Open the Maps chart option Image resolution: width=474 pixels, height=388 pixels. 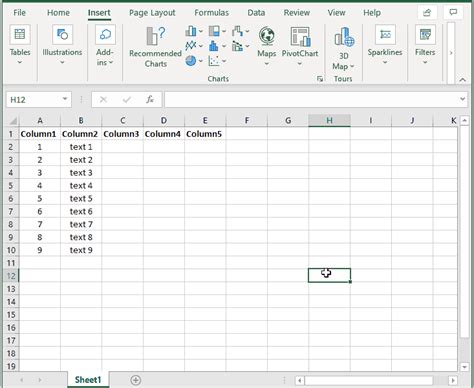click(267, 46)
